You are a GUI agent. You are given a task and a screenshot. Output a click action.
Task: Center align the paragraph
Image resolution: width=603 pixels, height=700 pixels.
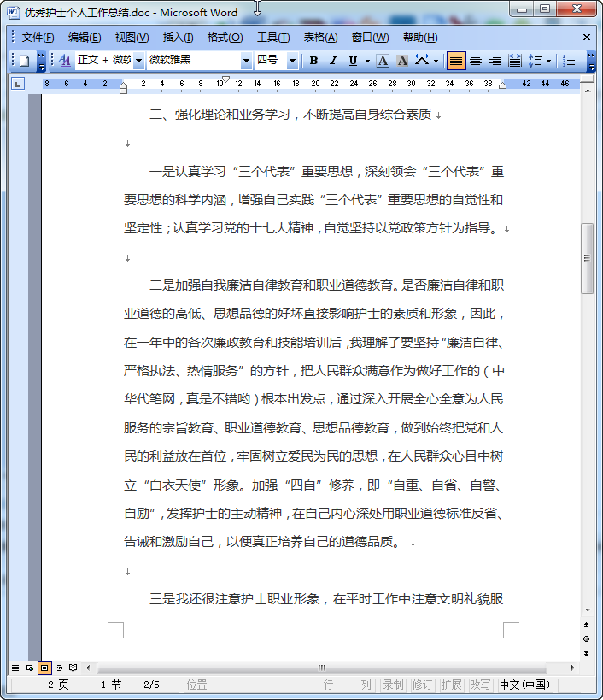coord(476,61)
